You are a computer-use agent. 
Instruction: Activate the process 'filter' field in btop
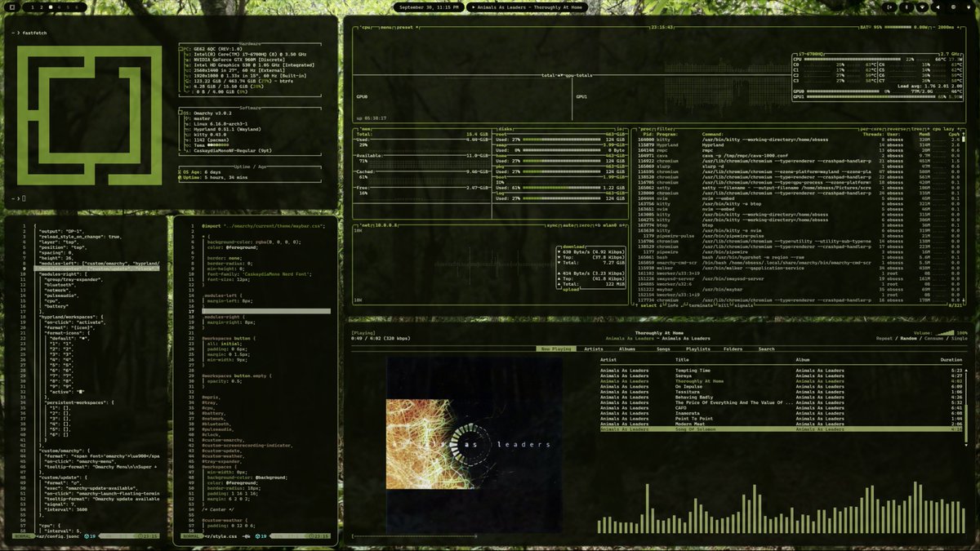click(665, 129)
